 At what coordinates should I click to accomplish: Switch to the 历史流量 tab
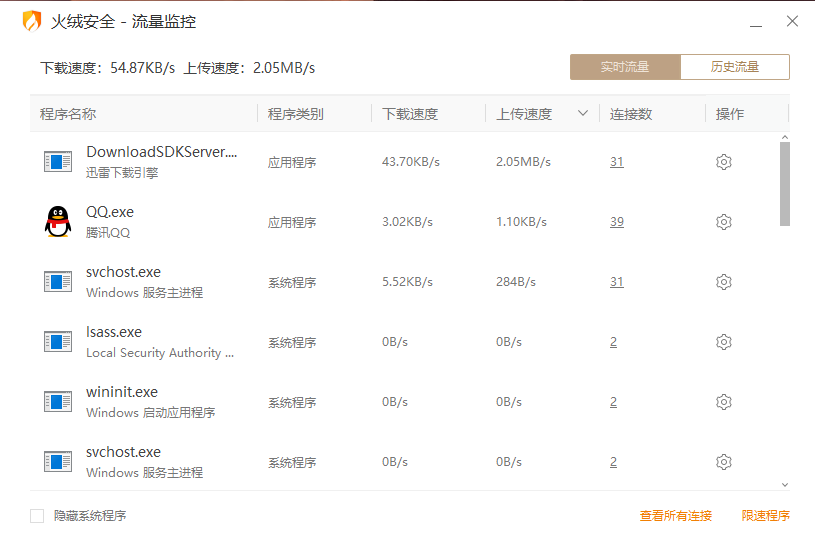pyautogui.click(x=735, y=67)
